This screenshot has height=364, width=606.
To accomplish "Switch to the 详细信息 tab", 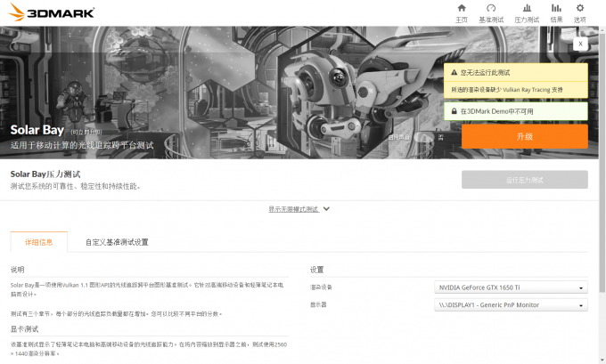I will point(38,242).
